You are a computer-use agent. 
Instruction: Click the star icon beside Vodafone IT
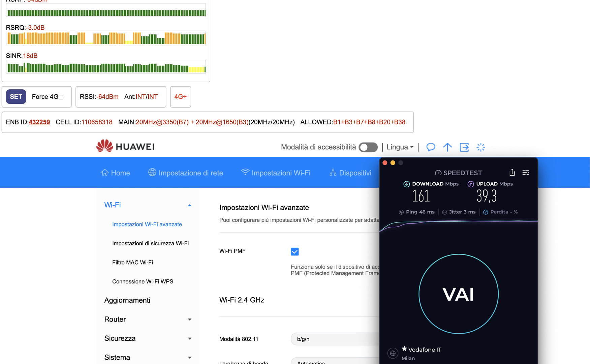point(404,349)
